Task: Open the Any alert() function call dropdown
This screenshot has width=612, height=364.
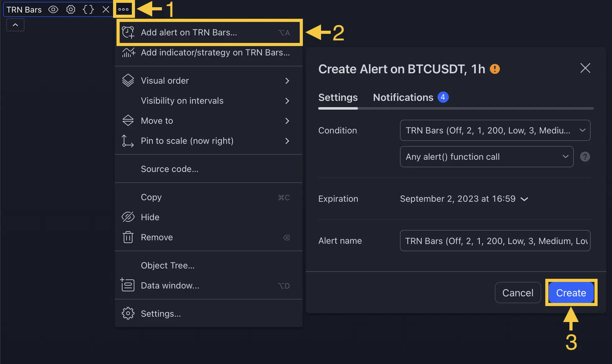Action: tap(486, 157)
